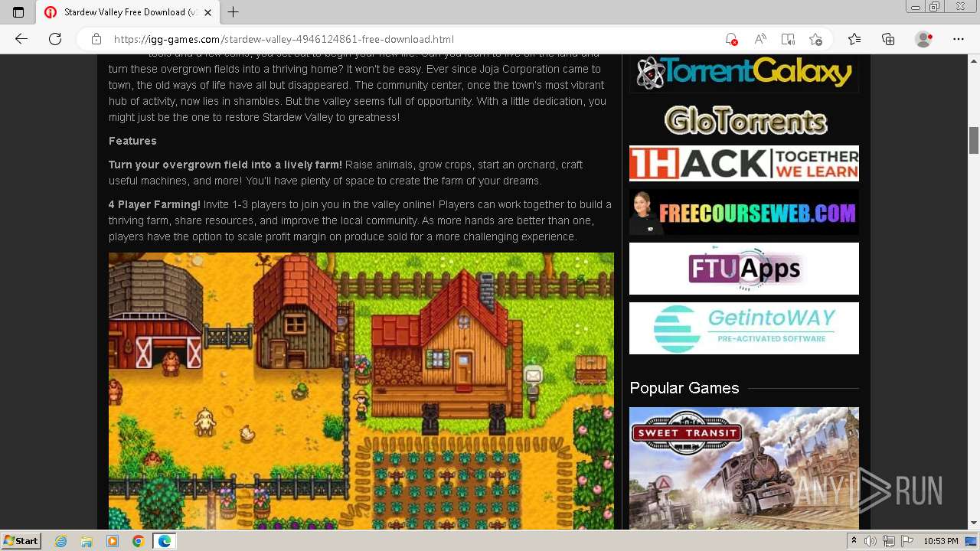Open the TorrentGalaxy banner
This screenshot has width=980, height=551.
[744, 73]
